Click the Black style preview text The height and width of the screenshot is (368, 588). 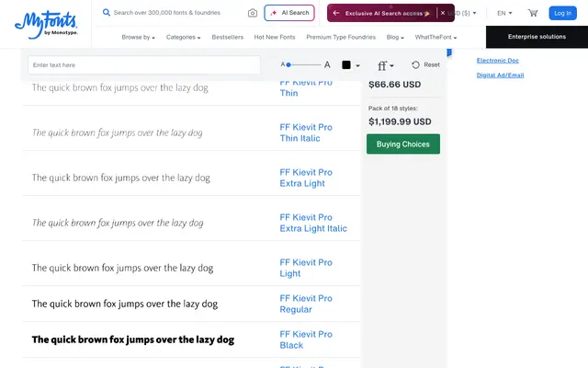click(x=132, y=339)
